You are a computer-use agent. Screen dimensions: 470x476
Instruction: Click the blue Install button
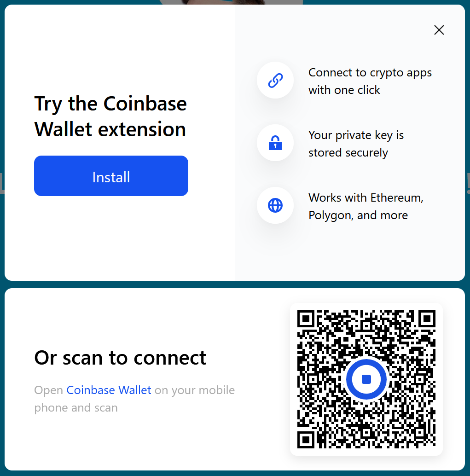pyautogui.click(x=111, y=176)
